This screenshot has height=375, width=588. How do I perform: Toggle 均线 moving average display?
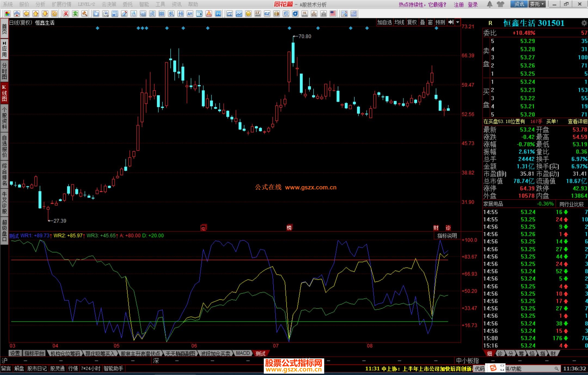tap(399, 22)
